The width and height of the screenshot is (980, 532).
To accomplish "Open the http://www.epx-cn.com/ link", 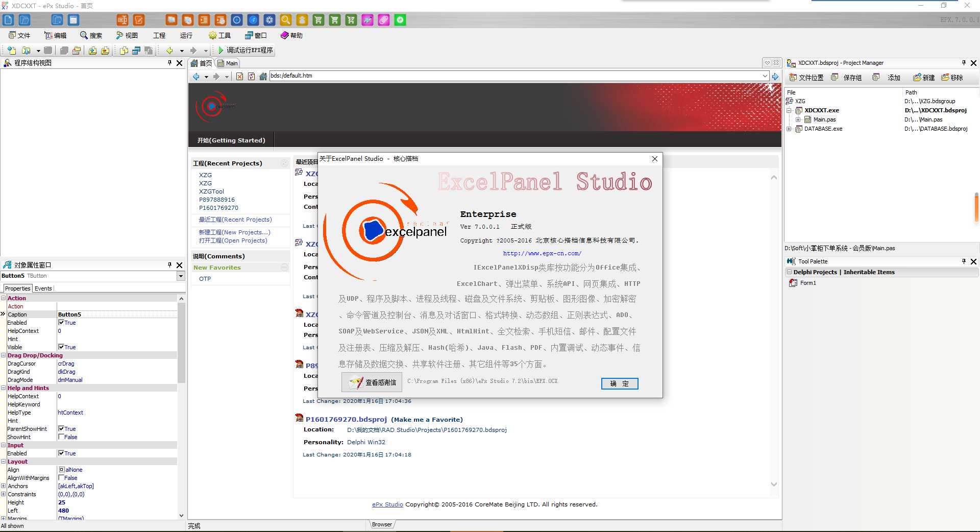I will [542, 253].
